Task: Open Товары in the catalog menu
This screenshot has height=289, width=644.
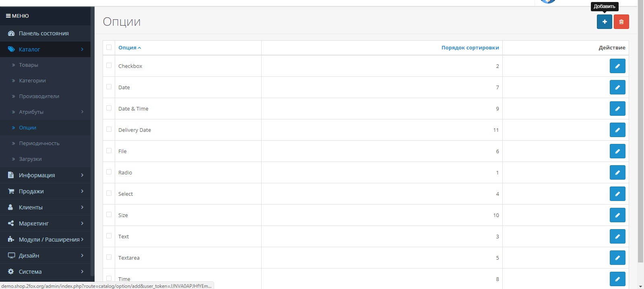Action: [x=29, y=65]
